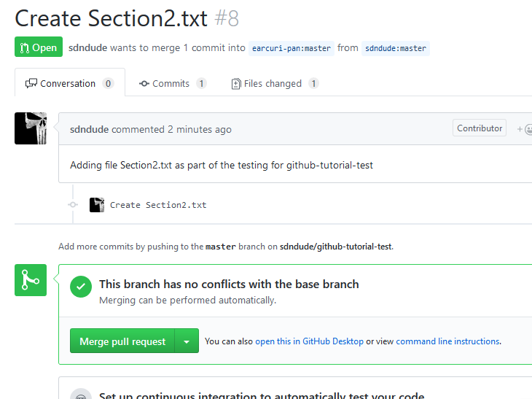Click the Merge pull request button
Viewport: 532px width, 399px height.
point(122,341)
